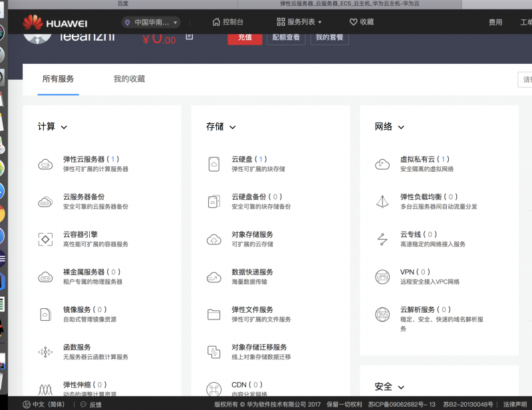This screenshot has width=532, height=410.
Task: Click the 苏ICP备09062682号-13 text
Action: click(402, 405)
